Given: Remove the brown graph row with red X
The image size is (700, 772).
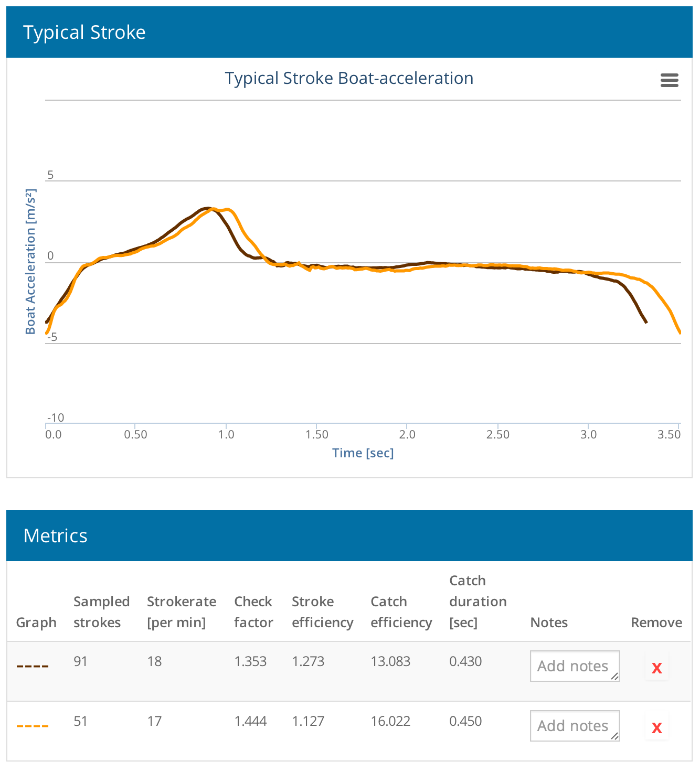Looking at the screenshot, I should 656,668.
